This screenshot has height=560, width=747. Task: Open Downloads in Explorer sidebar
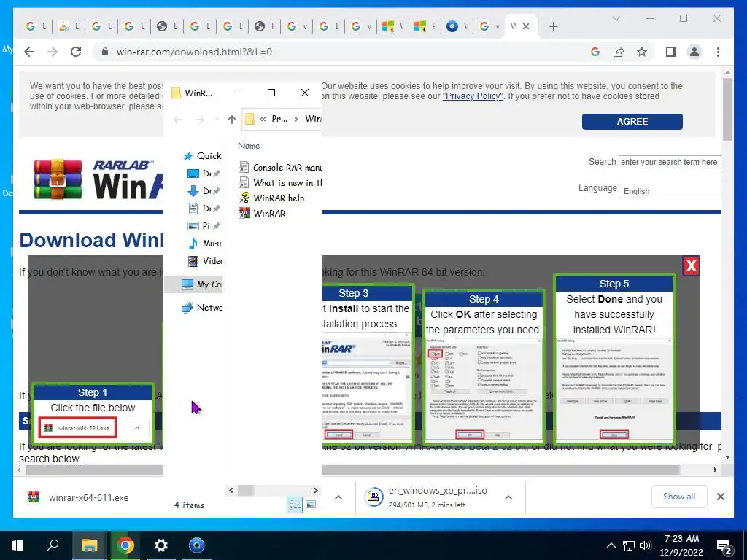(204, 191)
